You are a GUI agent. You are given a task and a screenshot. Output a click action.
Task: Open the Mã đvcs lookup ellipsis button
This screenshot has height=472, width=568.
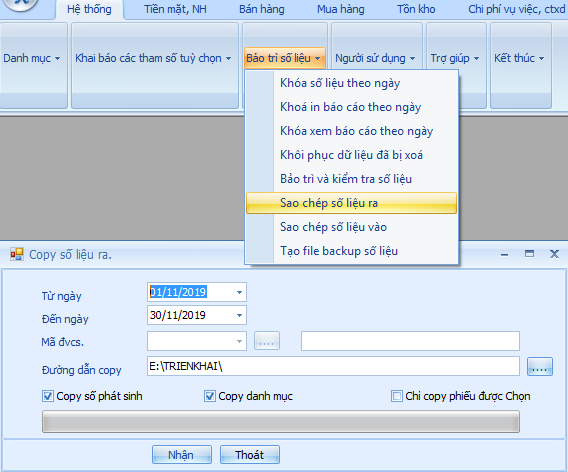tap(267, 341)
